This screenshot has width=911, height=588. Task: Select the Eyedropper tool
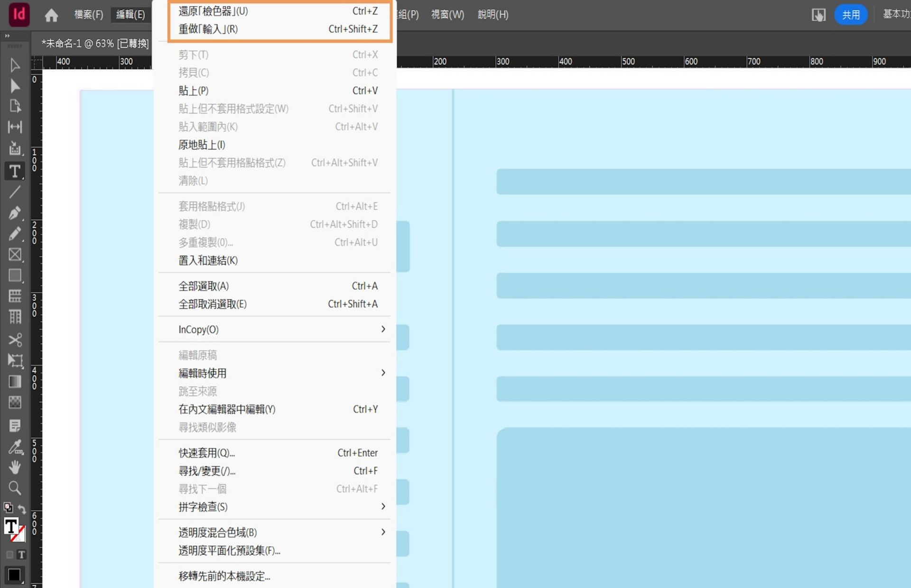pos(15,447)
